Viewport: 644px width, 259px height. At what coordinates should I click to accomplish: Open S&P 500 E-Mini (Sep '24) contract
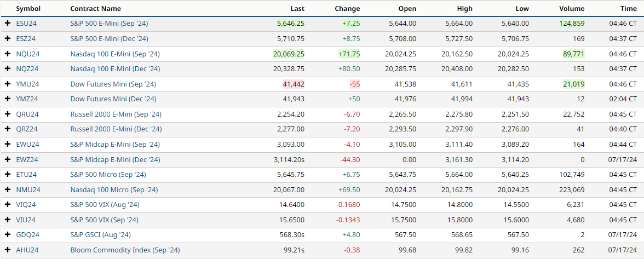pos(109,24)
